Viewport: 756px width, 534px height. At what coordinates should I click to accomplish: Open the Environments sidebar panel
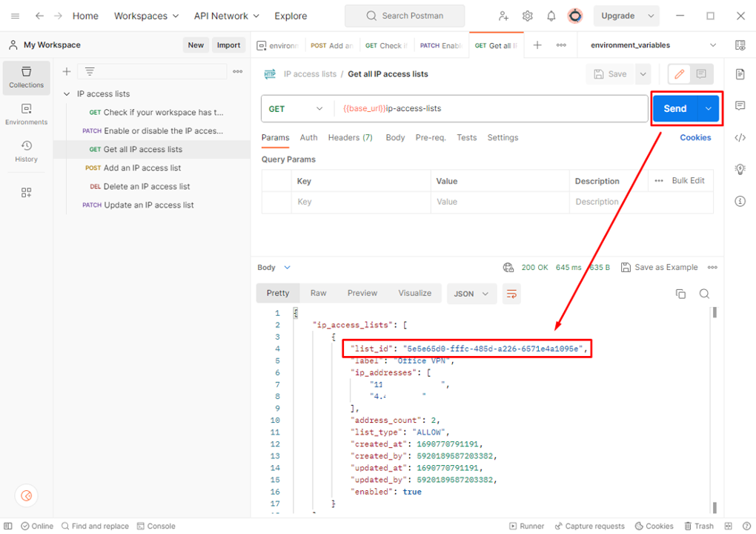pos(26,113)
